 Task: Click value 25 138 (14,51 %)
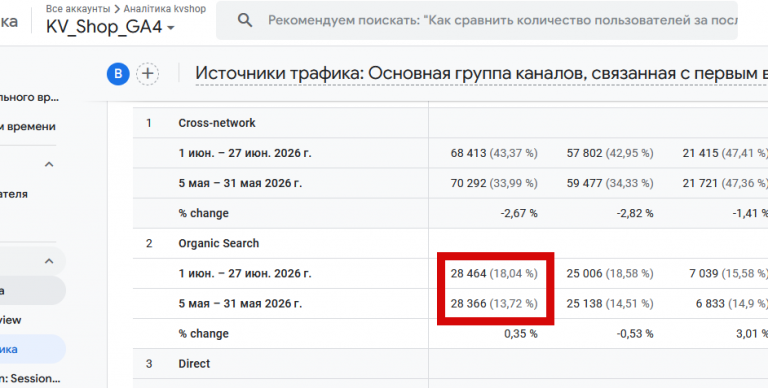coord(610,304)
